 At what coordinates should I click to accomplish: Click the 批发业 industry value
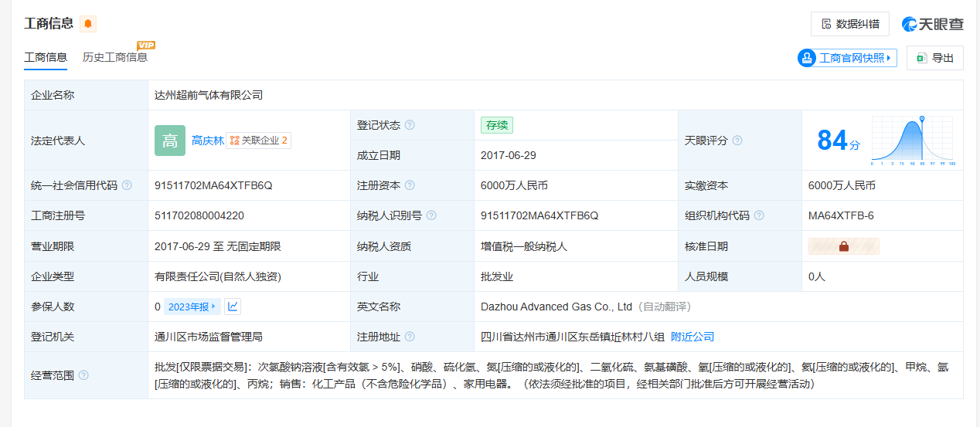click(497, 276)
